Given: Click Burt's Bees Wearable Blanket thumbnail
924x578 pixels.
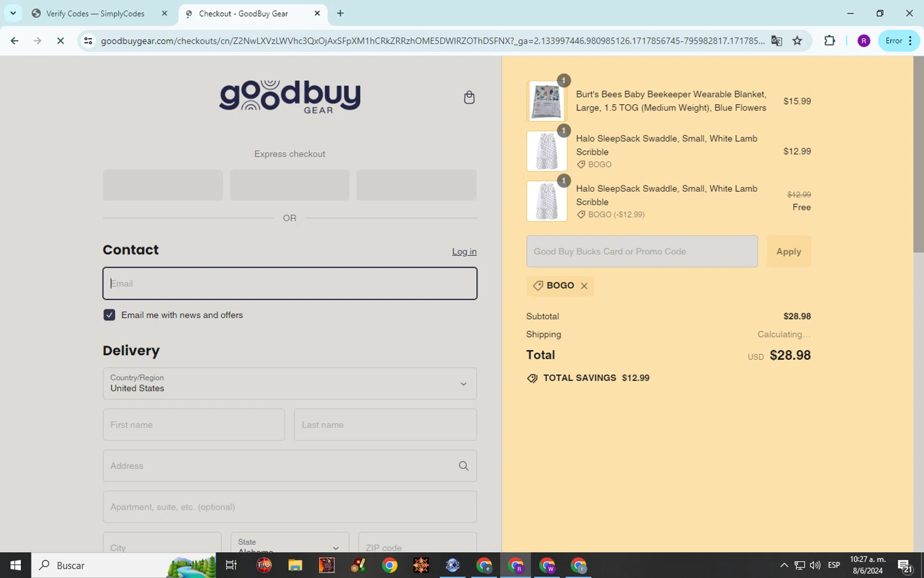Looking at the screenshot, I should pos(546,101).
